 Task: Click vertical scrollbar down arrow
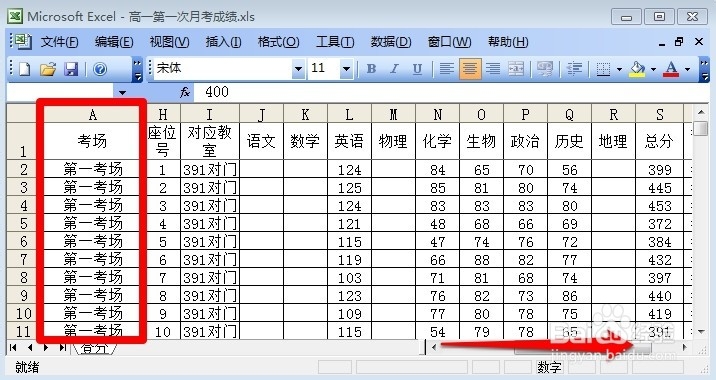pos(701,332)
